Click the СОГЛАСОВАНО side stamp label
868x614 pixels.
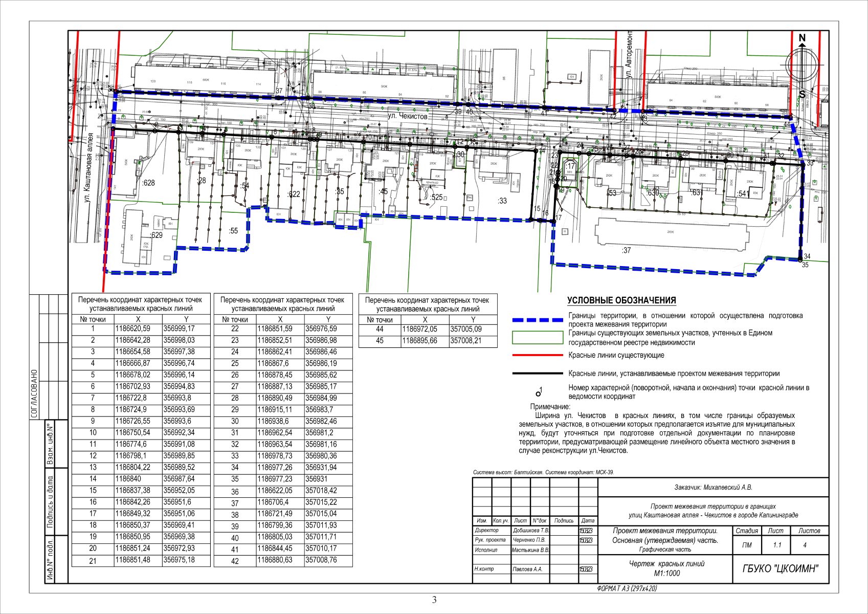[35, 394]
